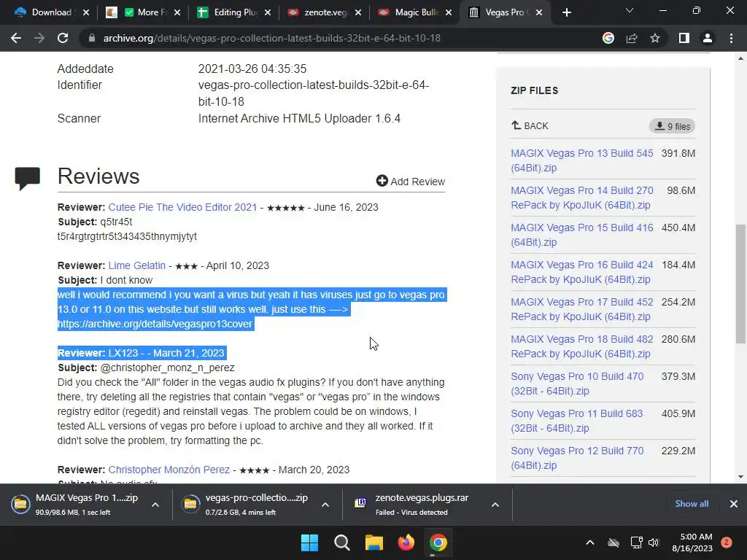Open volume control in tray
Screen dimensions: 747x560
click(x=654, y=542)
